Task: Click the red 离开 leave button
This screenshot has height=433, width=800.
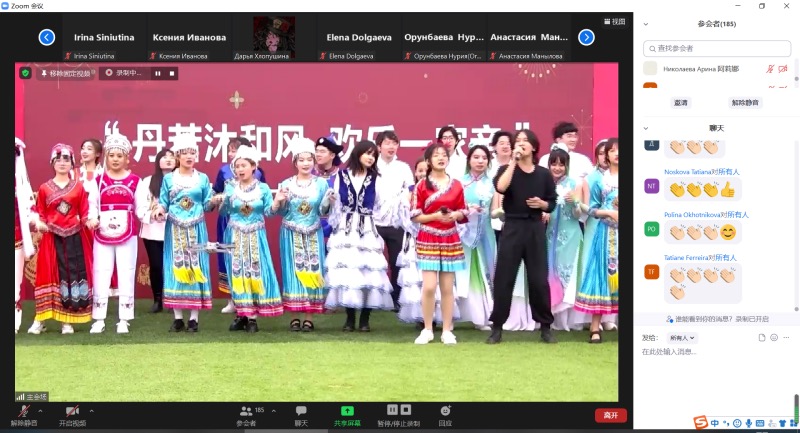Action: (x=609, y=415)
